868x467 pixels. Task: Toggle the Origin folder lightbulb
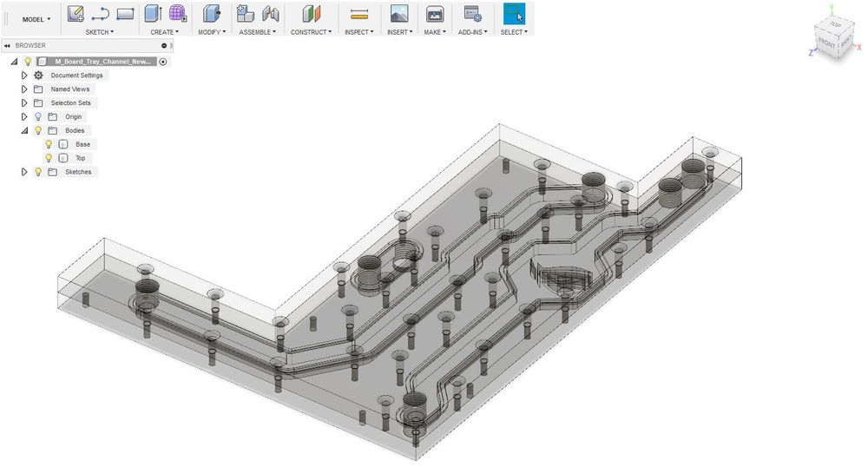(x=38, y=116)
